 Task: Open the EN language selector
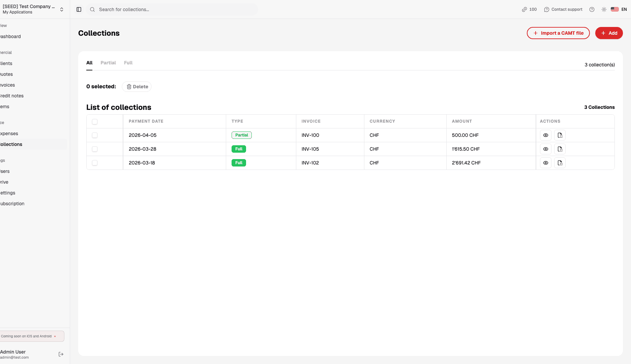tap(624, 9)
